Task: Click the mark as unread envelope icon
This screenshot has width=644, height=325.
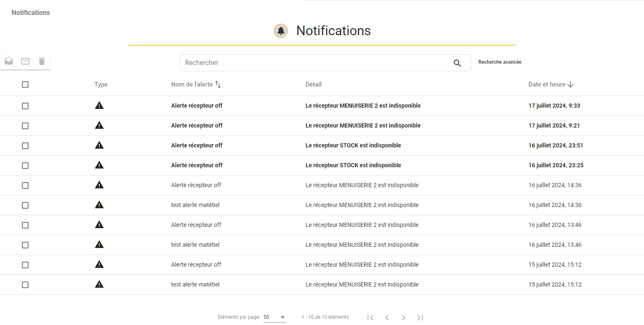Action: tap(25, 61)
